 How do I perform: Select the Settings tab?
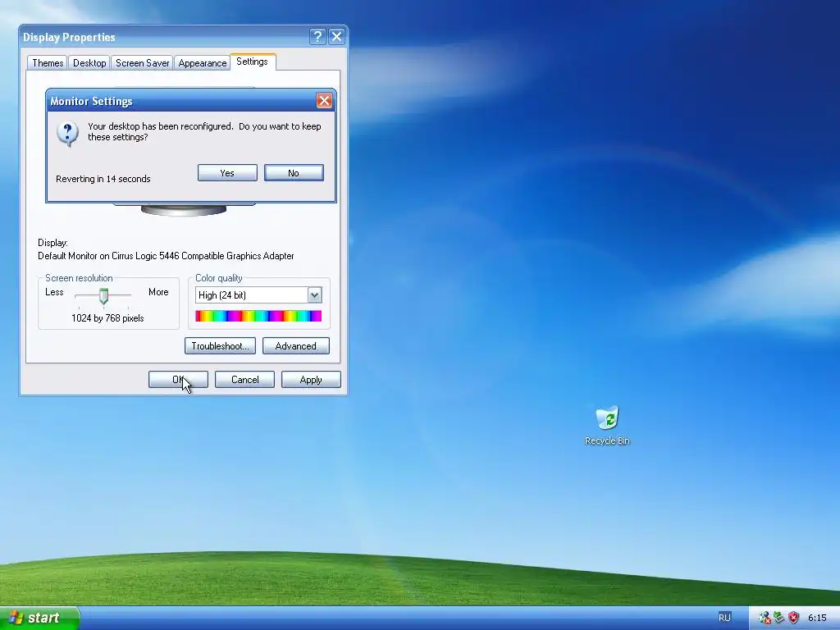pyautogui.click(x=253, y=62)
